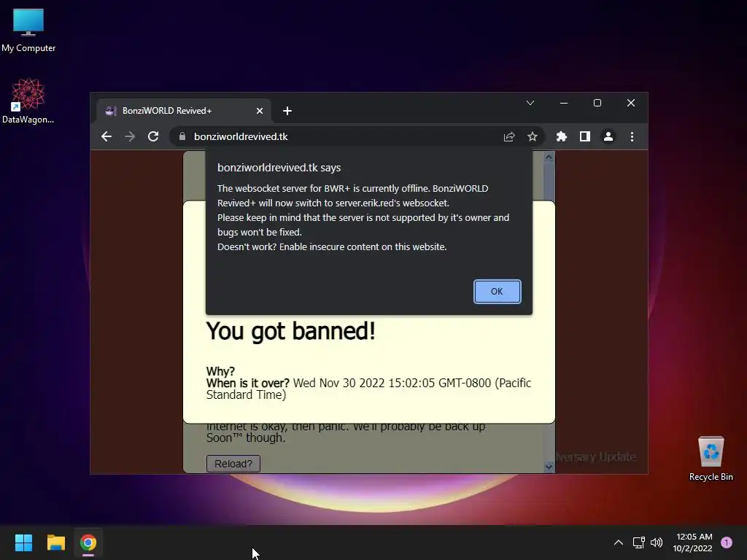Minimize the Chrome window
The height and width of the screenshot is (560, 747).
564,103
